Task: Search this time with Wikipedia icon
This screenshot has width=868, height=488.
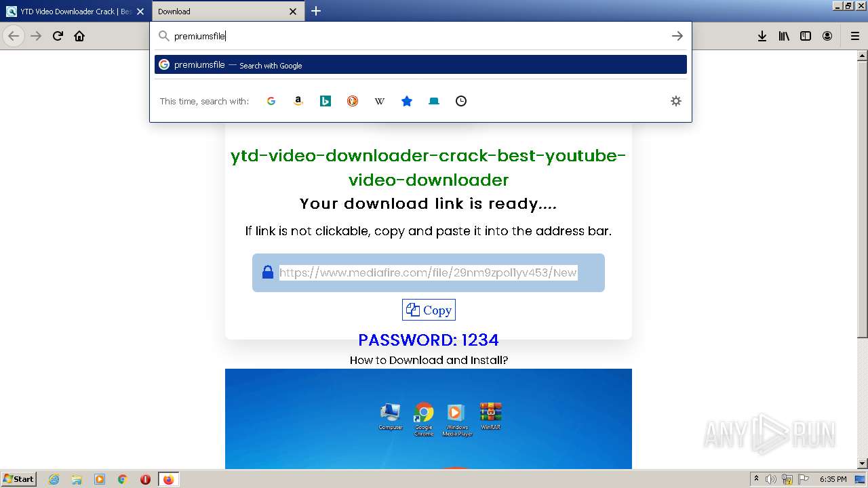Action: 380,101
